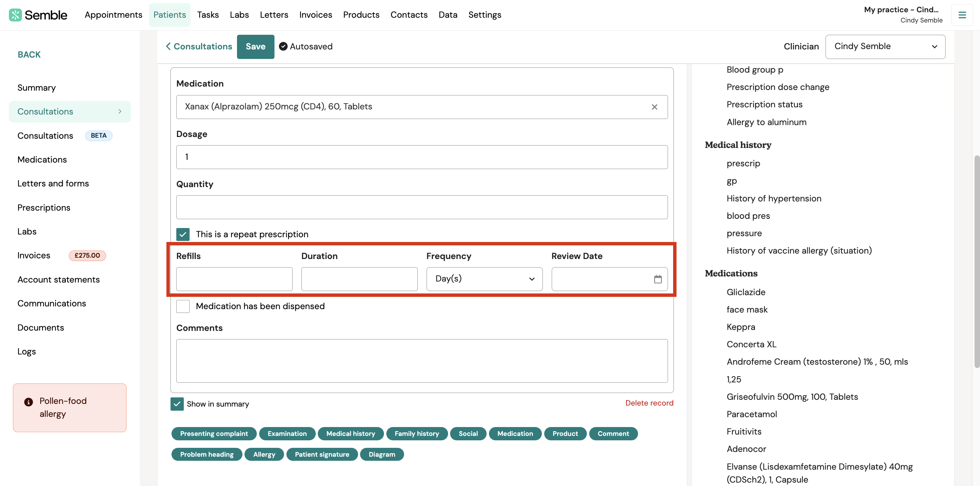This screenshot has height=486, width=980.
Task: Click into the Duration field
Action: coord(359,279)
